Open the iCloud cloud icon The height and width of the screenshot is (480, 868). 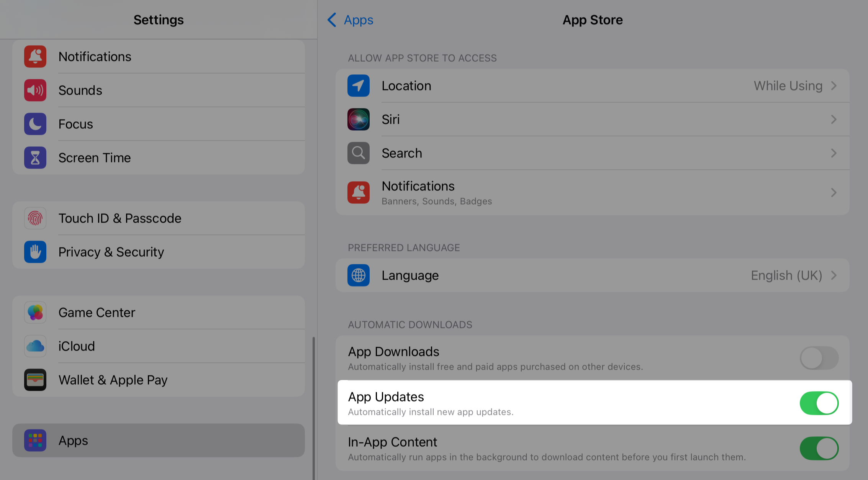click(35, 346)
